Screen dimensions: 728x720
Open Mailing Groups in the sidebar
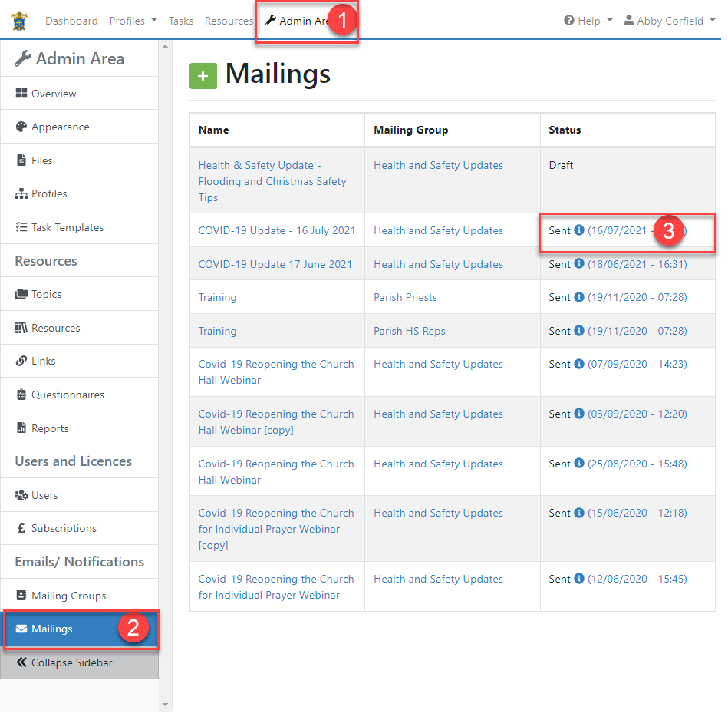68,596
